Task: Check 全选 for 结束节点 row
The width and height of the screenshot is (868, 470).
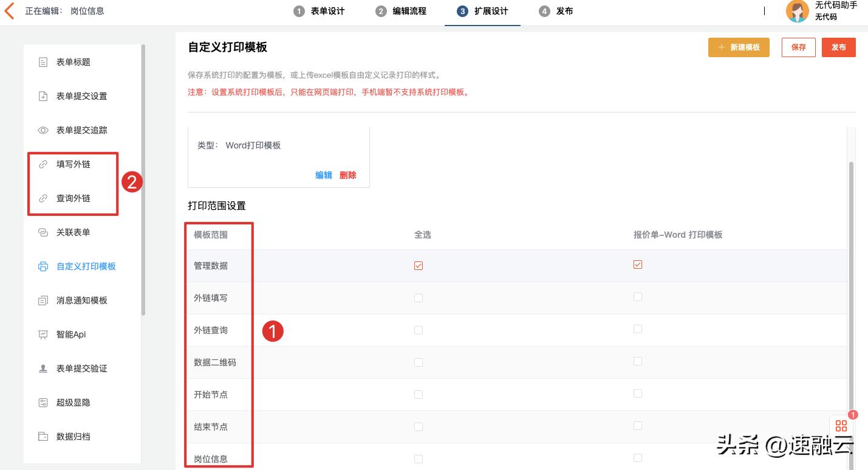Action: 419,427
